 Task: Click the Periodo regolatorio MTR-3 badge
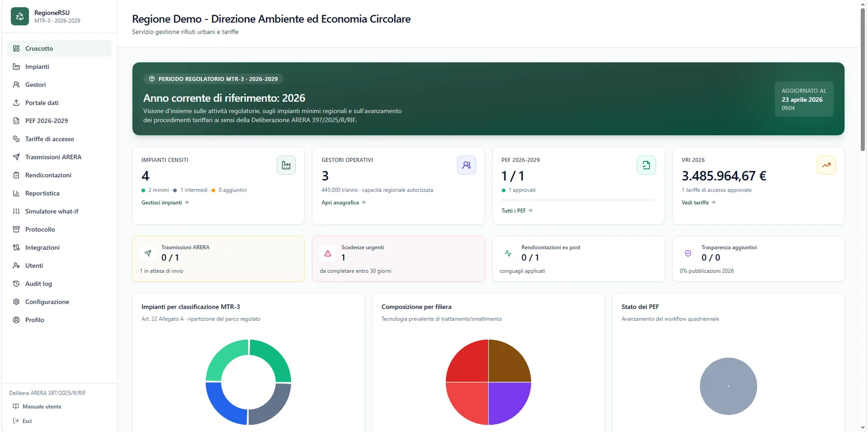(x=213, y=79)
